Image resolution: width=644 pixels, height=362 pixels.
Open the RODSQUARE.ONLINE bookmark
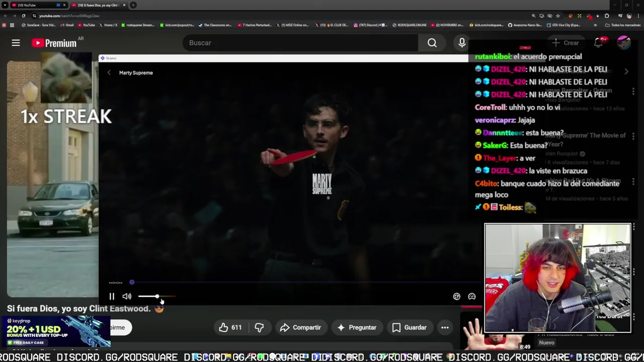409,25
